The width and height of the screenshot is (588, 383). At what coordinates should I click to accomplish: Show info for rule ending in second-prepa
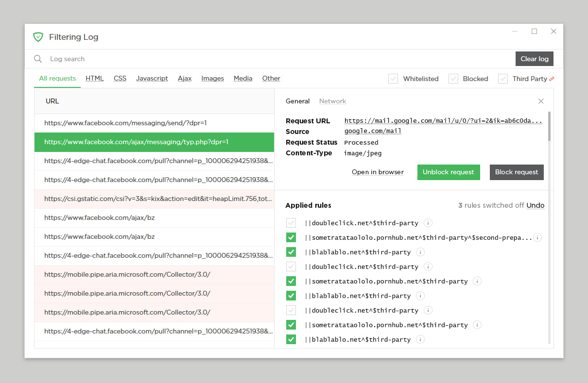tap(537, 237)
